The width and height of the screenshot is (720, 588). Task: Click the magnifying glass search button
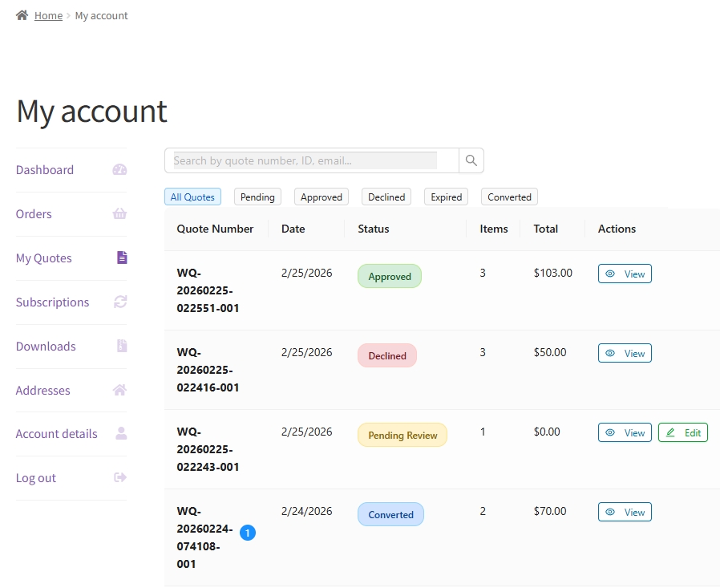471,160
